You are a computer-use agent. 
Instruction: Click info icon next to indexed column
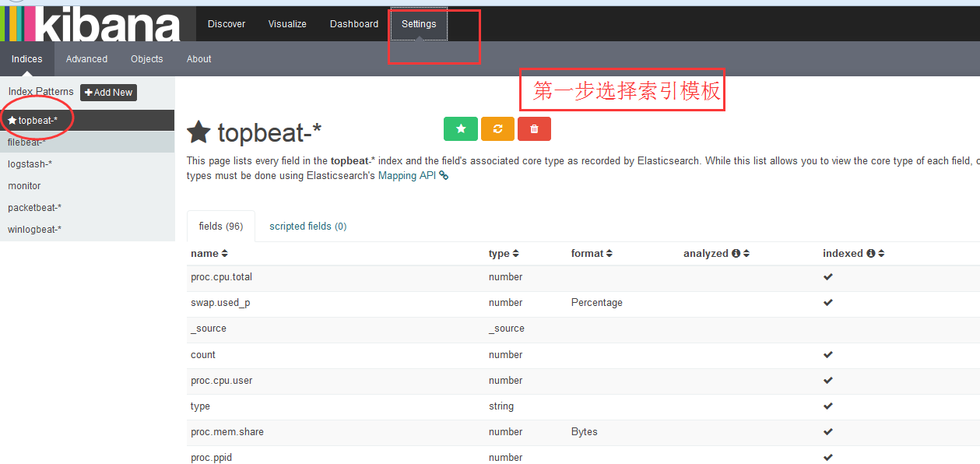point(870,253)
